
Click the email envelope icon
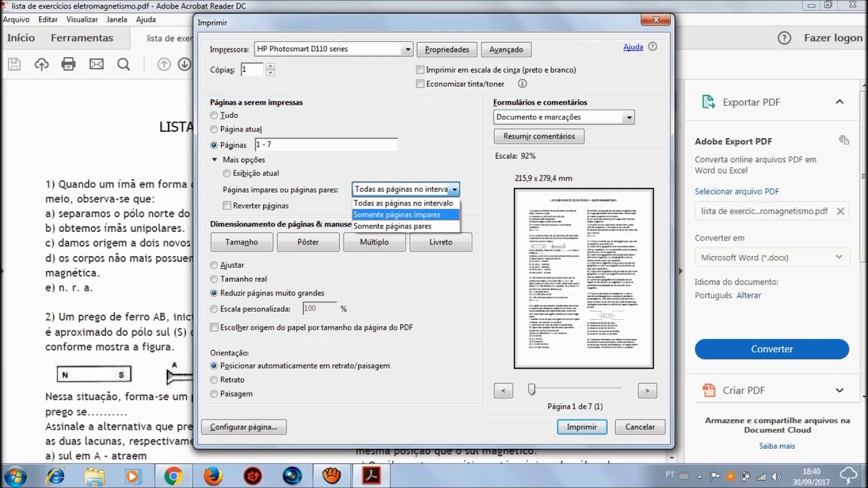point(96,64)
